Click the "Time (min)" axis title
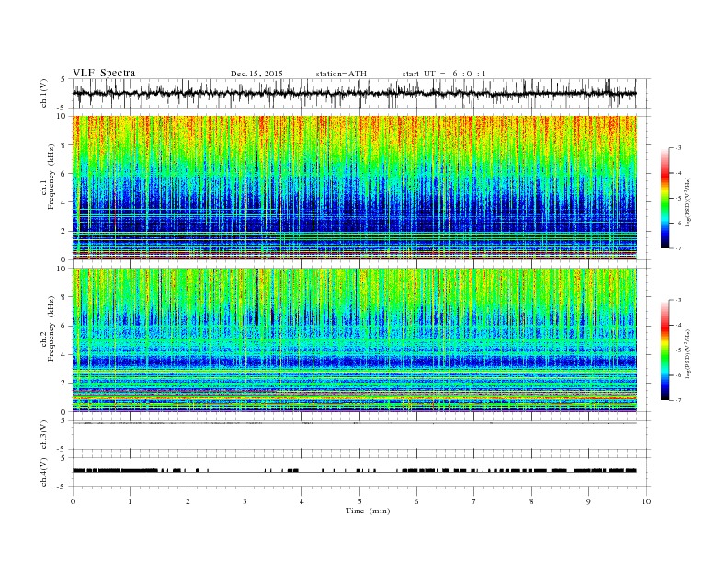Image resolution: width=728 pixels, height=563 pixels. 368,511
